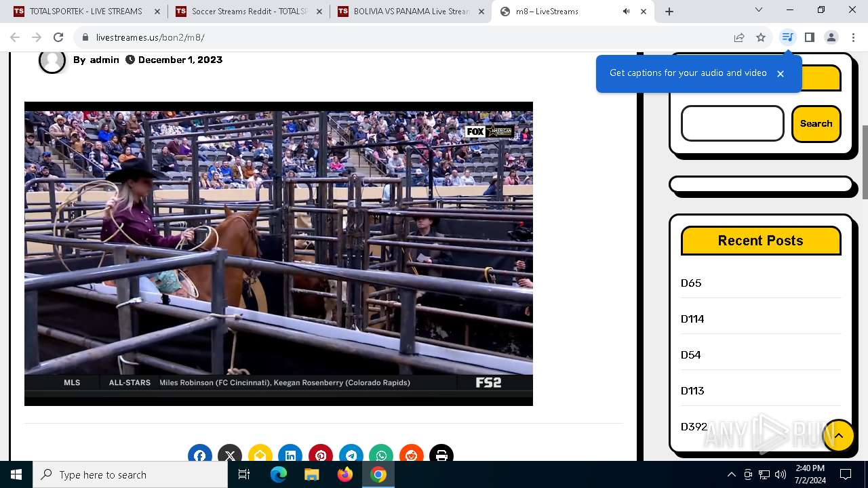This screenshot has height=488, width=868.
Task: Bookmark this tab with the star icon
Action: point(761,37)
